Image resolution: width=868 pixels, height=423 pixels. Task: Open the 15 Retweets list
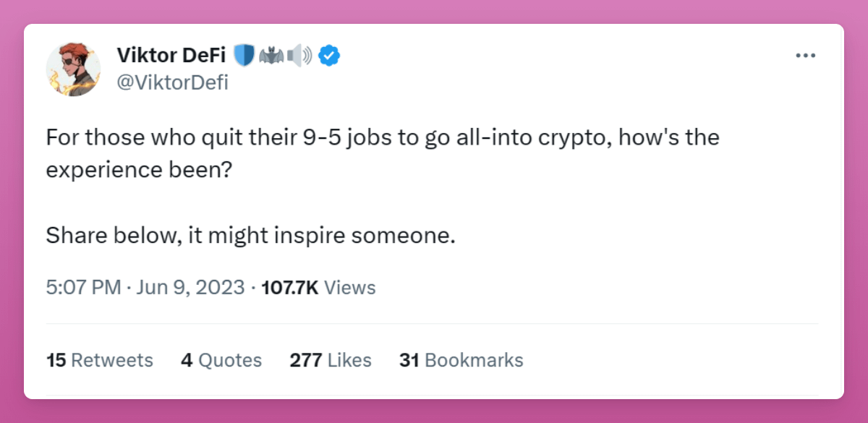(99, 360)
